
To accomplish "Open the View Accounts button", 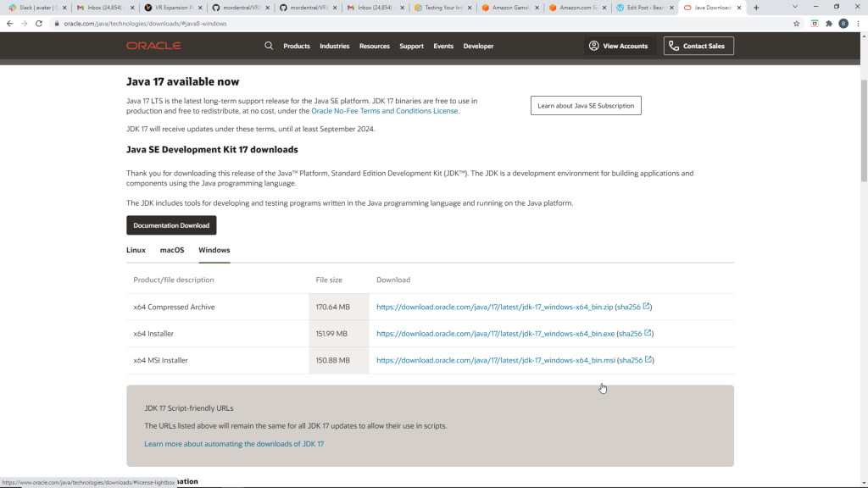I will (618, 46).
